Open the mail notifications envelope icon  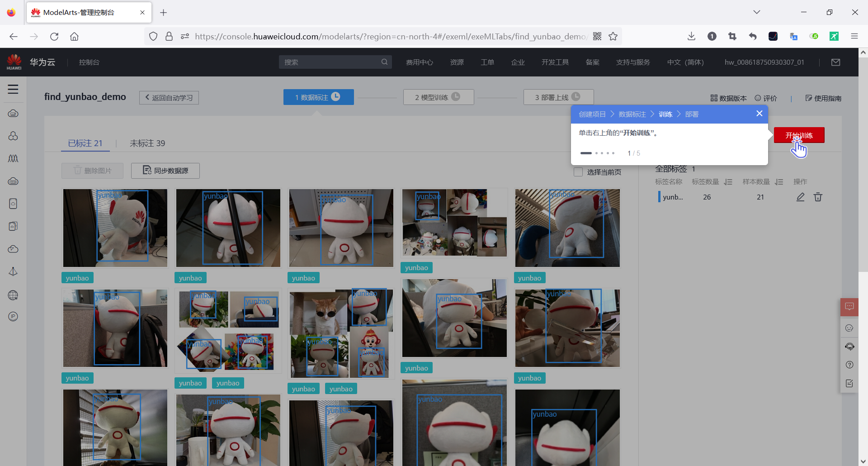pos(835,62)
